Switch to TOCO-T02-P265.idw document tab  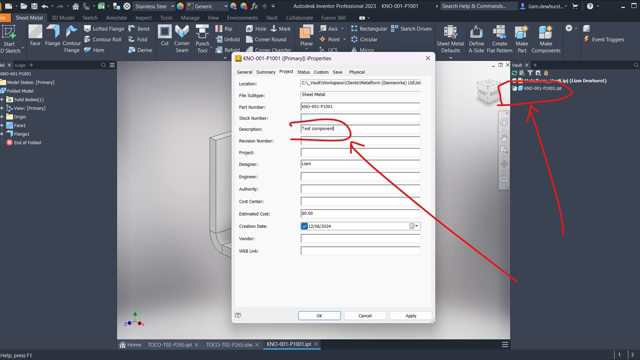229,344
